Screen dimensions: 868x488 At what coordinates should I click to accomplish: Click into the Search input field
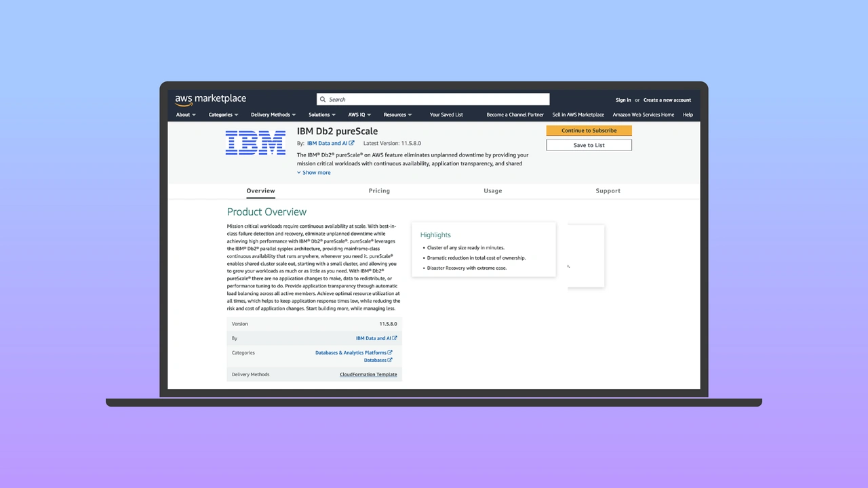(x=434, y=100)
